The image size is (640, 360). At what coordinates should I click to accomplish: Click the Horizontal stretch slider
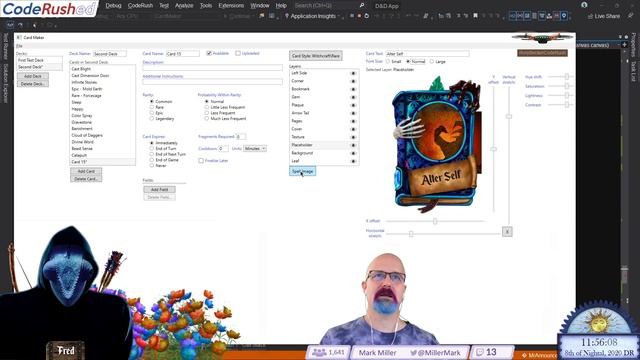pyautogui.click(x=443, y=234)
